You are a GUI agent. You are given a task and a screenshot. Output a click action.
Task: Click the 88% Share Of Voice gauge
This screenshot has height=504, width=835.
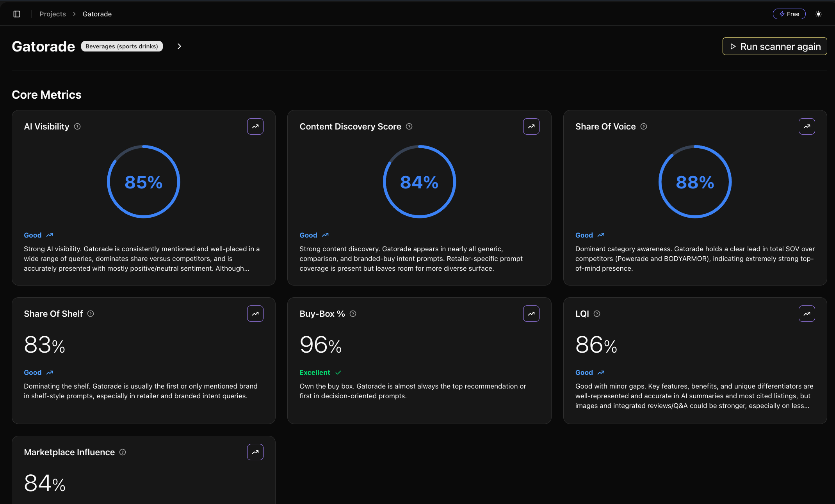point(695,182)
